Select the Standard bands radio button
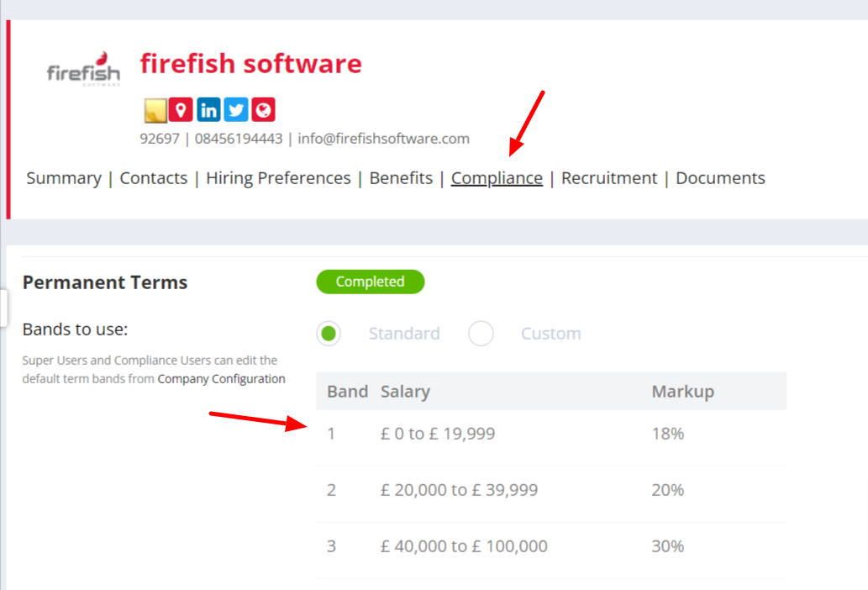 click(329, 334)
